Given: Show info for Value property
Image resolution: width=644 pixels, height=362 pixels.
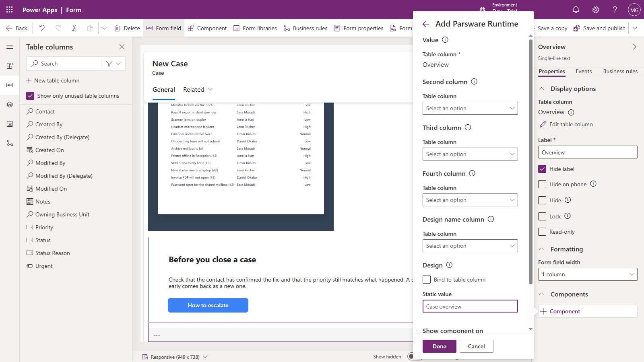Looking at the screenshot, I should coord(445,40).
